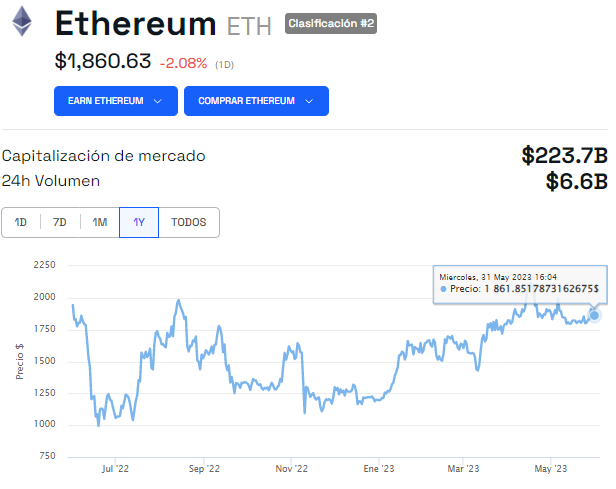Viewport: 616px width, 489px height.
Task: Click Mar '23 on the chart axis
Action: (463, 467)
